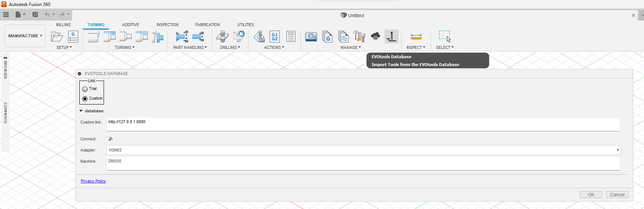
Task: Select the Turning Thread tool
Action: [x=142, y=37]
